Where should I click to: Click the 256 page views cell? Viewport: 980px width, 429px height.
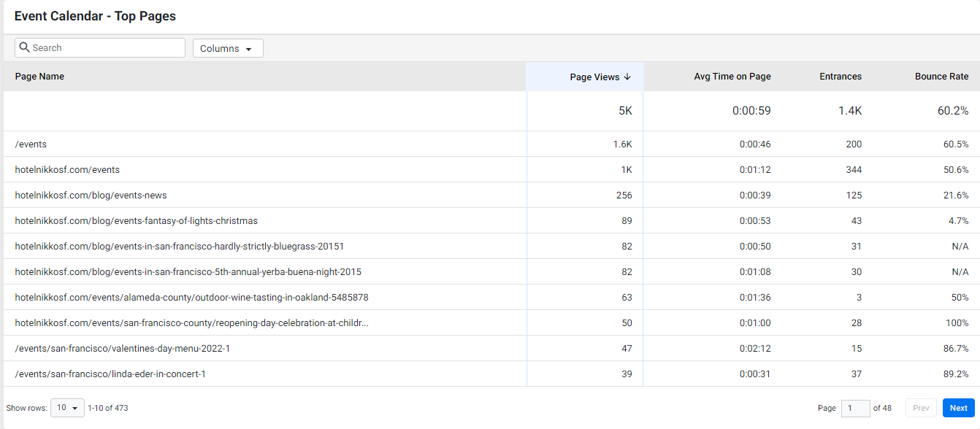(624, 196)
